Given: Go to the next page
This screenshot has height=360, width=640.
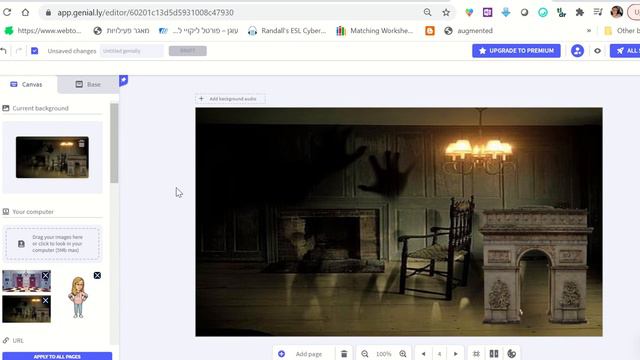Looking at the screenshot, I should [456, 354].
